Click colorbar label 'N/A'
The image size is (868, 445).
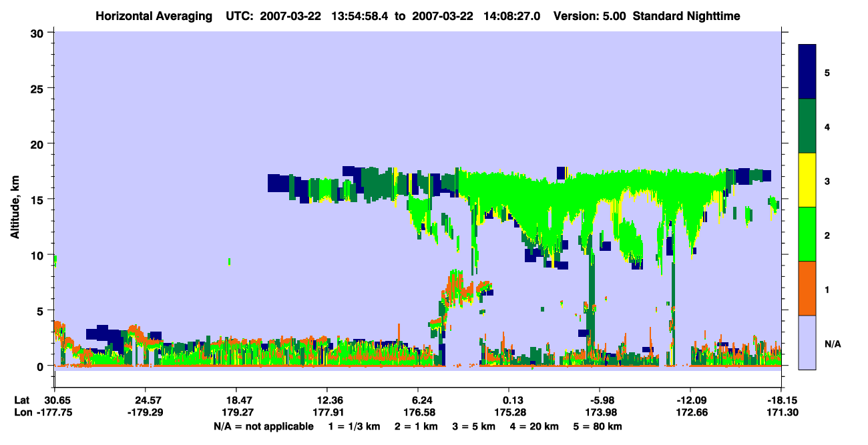pyautogui.click(x=832, y=344)
